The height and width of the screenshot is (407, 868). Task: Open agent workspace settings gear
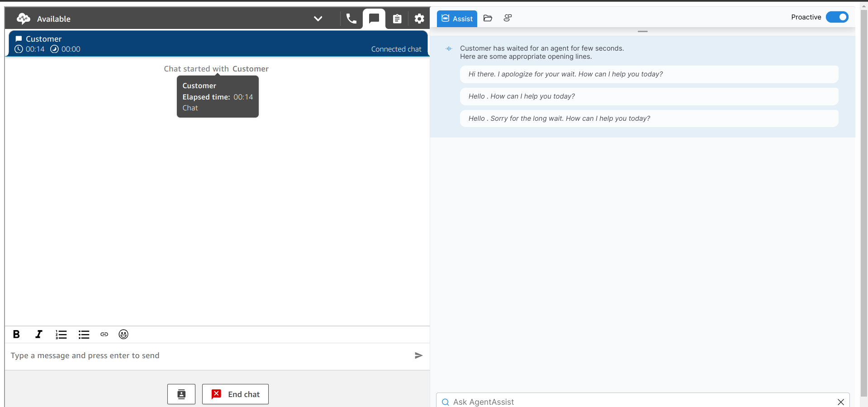419,19
